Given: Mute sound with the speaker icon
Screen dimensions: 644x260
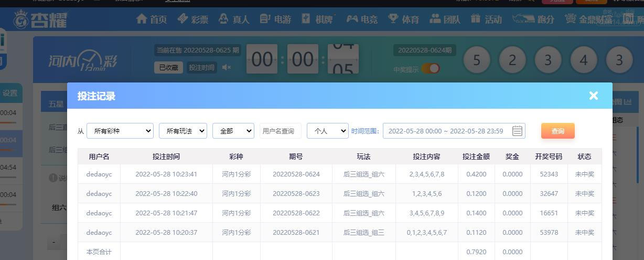Looking at the screenshot, I should 227,67.
